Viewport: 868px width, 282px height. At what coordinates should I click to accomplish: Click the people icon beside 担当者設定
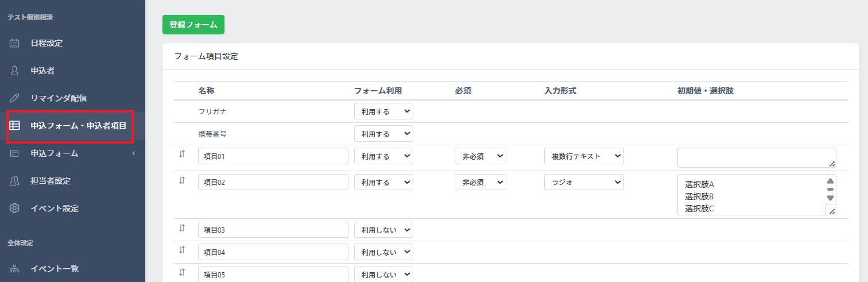coord(15,181)
